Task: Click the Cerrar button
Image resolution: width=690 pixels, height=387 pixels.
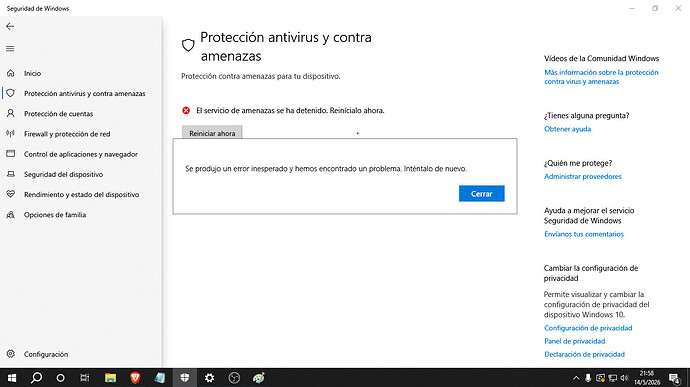Action: (x=481, y=194)
